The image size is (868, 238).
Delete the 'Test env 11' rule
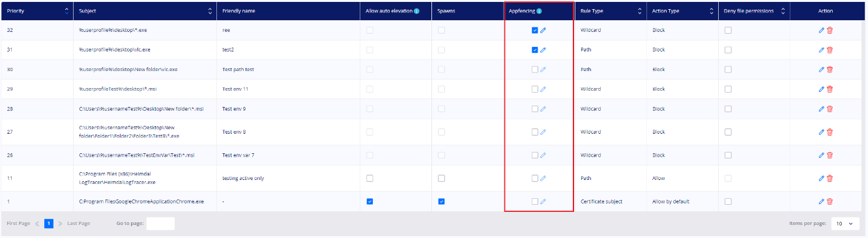tap(830, 89)
